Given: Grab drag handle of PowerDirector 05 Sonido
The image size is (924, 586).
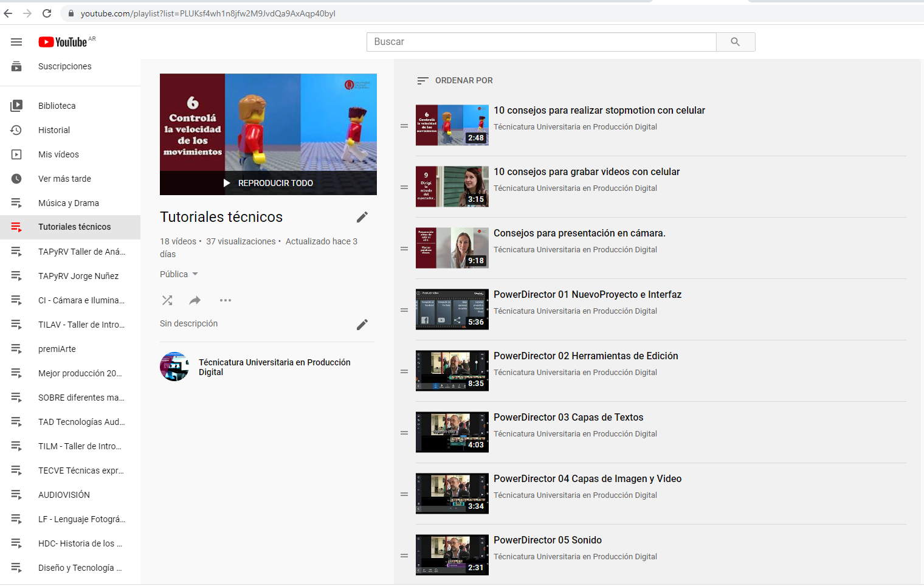Looking at the screenshot, I should 404,556.
